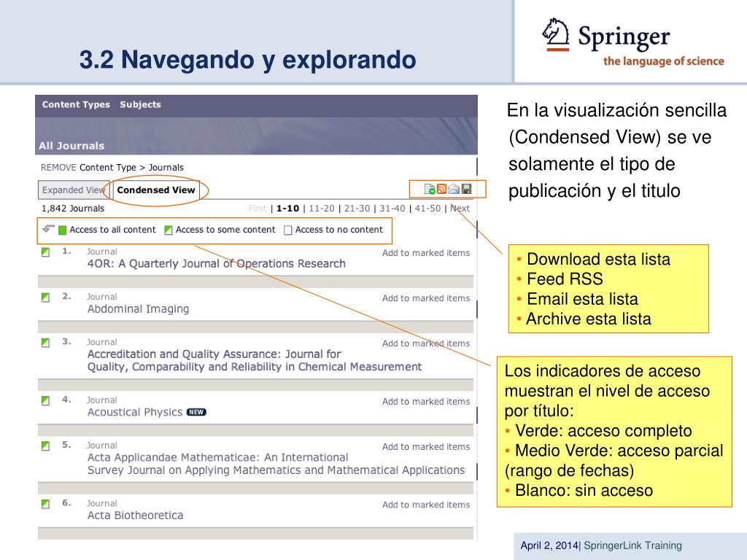Click the Access to some content label

225,230
